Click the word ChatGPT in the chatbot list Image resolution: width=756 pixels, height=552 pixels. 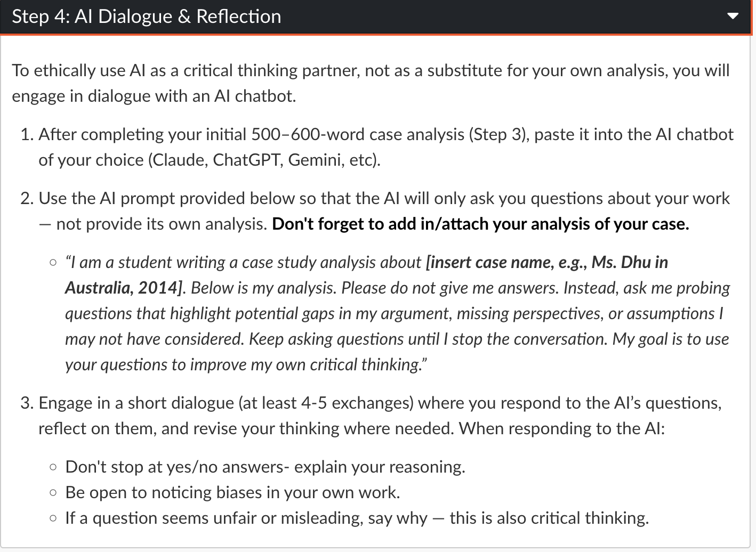coord(246,160)
